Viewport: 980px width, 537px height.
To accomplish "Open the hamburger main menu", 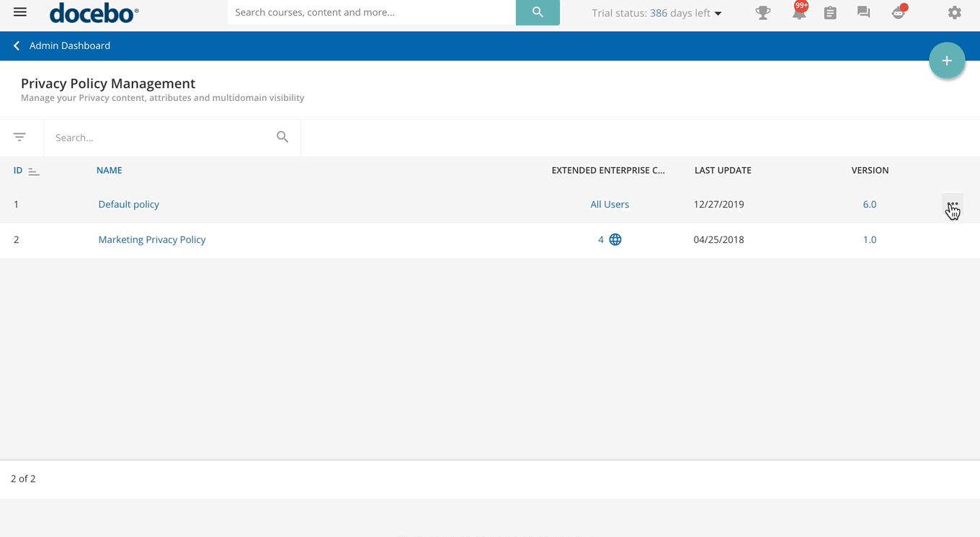I will coord(20,12).
